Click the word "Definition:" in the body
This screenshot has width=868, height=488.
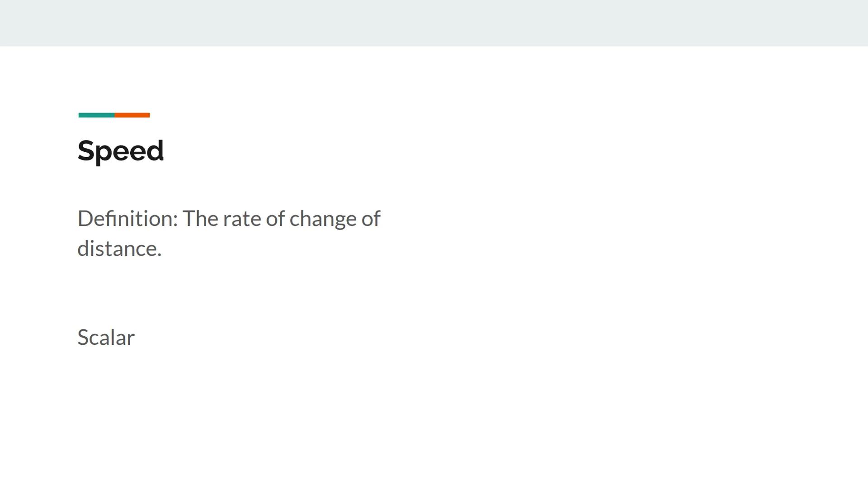(x=127, y=219)
